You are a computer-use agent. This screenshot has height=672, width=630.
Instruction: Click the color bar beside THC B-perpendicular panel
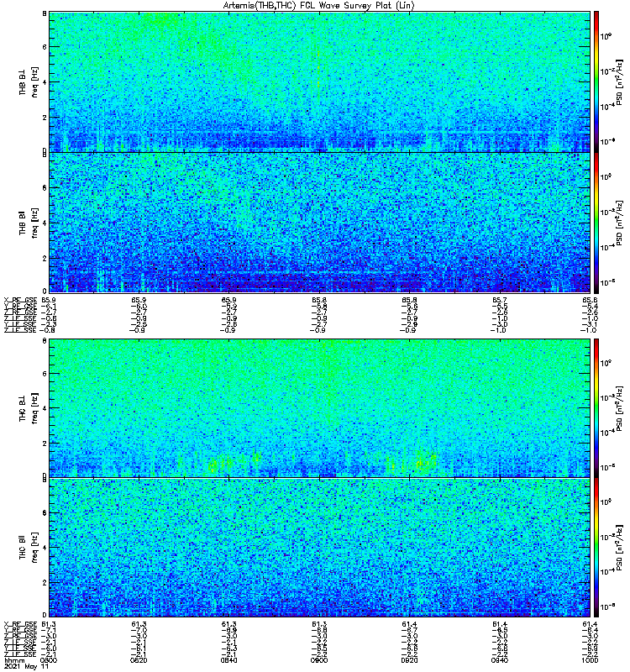click(x=596, y=407)
